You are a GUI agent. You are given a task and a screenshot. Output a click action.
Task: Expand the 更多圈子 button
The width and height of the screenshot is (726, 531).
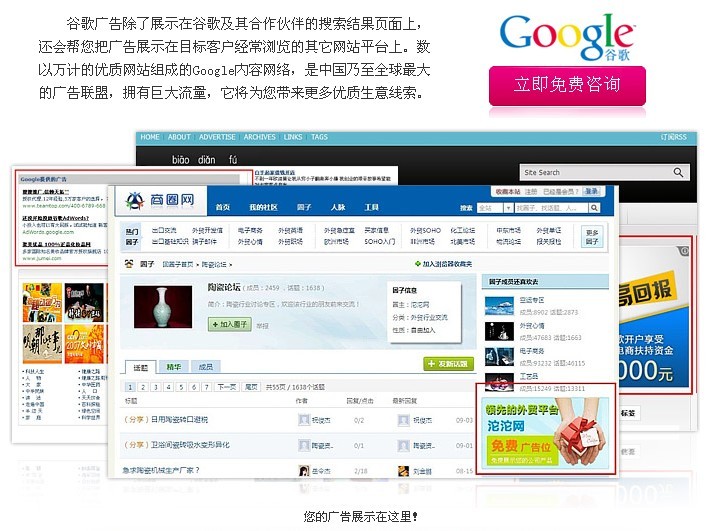592,237
